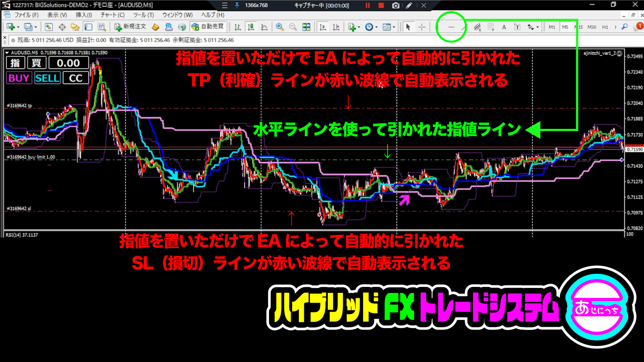Select the M30 timeframe button

592,27
